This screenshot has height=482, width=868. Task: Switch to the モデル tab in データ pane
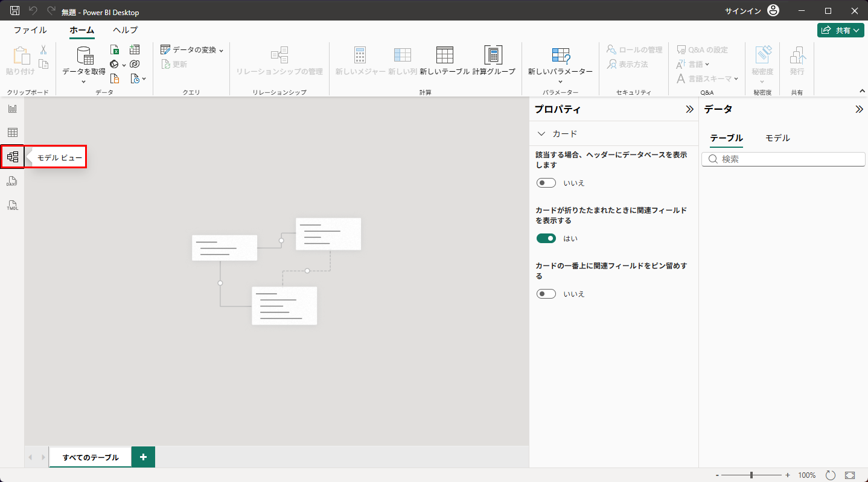click(x=777, y=138)
